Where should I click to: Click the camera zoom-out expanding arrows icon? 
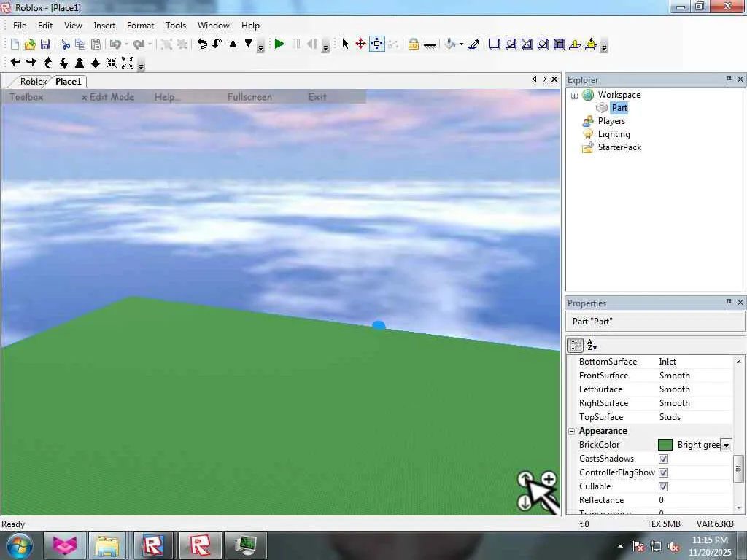click(128, 63)
